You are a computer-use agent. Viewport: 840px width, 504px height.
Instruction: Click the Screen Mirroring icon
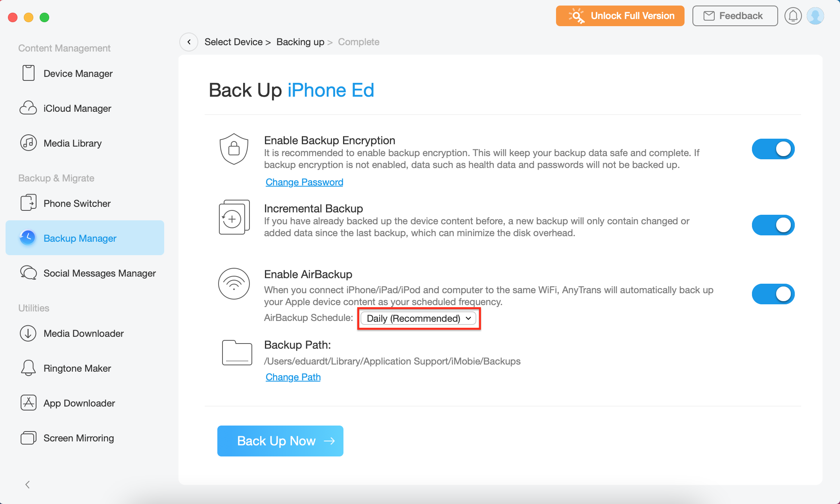tap(28, 438)
